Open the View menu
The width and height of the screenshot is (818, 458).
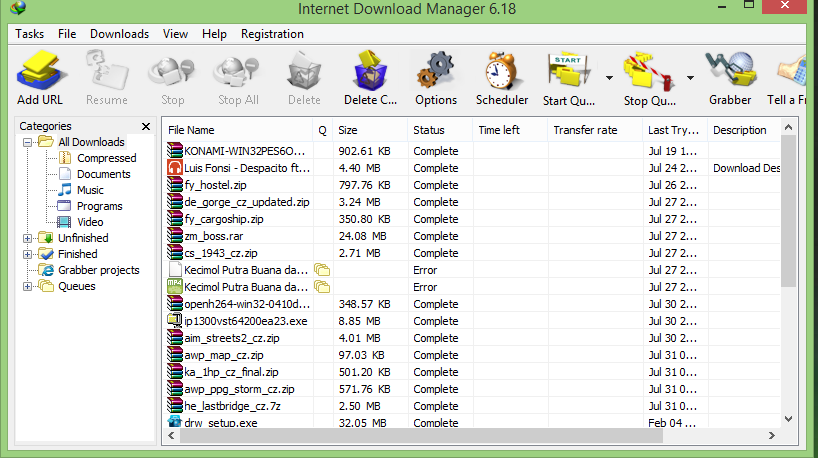point(175,34)
